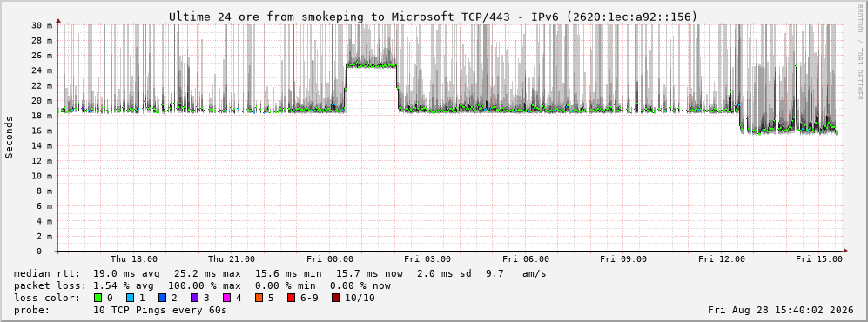
Task: Click the red 6-9 loss swatch
Action: 291,299
